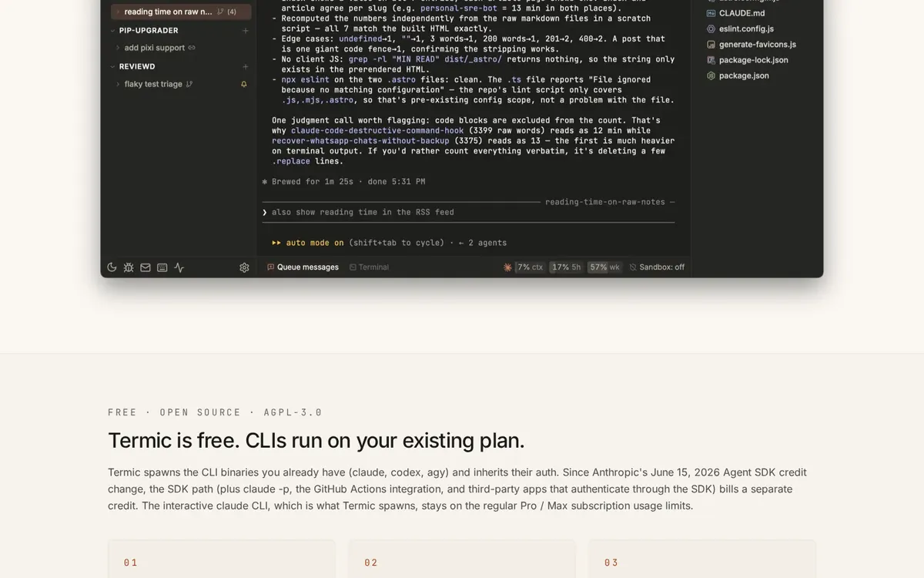Collapse the PIP-UPGRADER group chevron
This screenshot has width=924, height=578.
[112, 31]
